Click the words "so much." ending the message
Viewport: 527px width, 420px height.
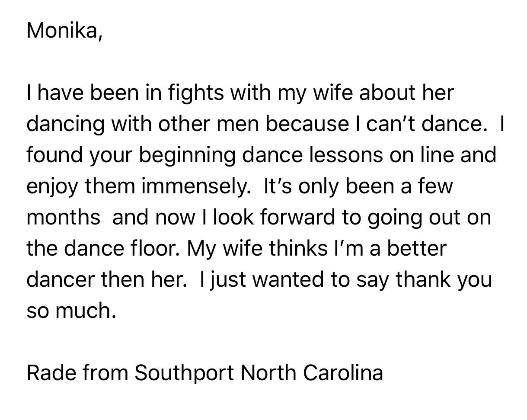pos(71,311)
